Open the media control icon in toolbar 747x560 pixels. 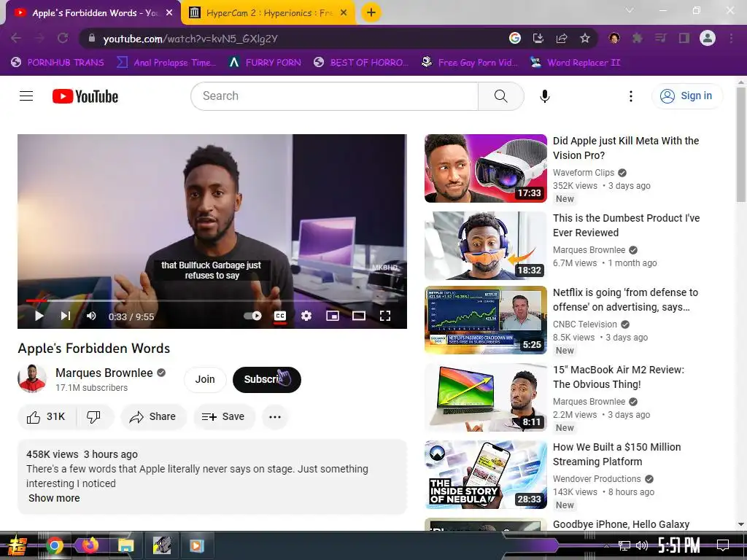click(x=660, y=38)
